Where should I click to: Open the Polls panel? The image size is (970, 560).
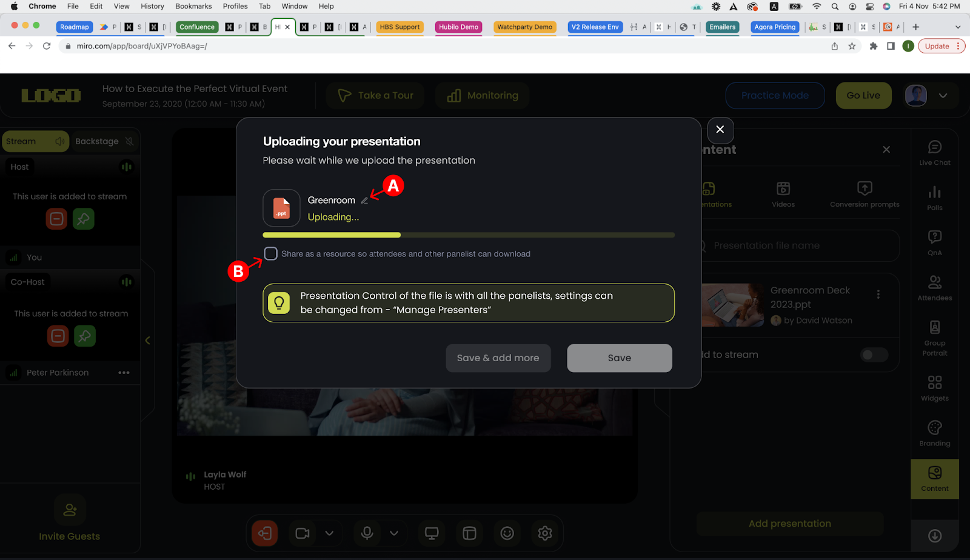point(935,198)
